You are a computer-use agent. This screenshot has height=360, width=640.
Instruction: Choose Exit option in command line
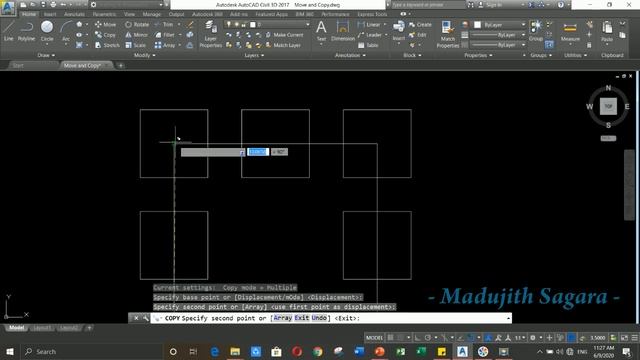pyautogui.click(x=302, y=318)
